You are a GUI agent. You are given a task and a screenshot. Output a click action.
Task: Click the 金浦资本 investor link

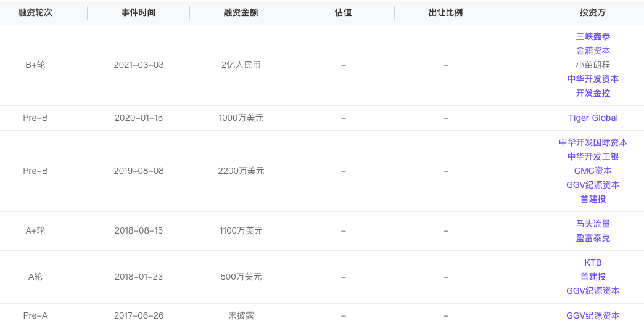point(593,51)
